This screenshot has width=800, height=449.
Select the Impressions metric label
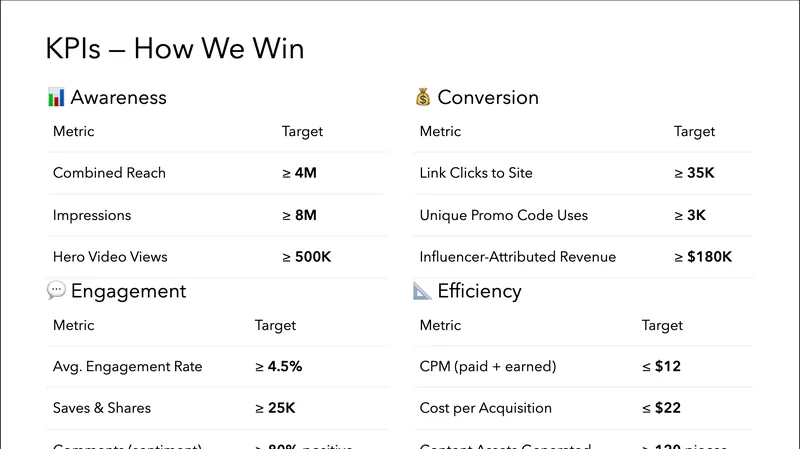pyautogui.click(x=92, y=215)
